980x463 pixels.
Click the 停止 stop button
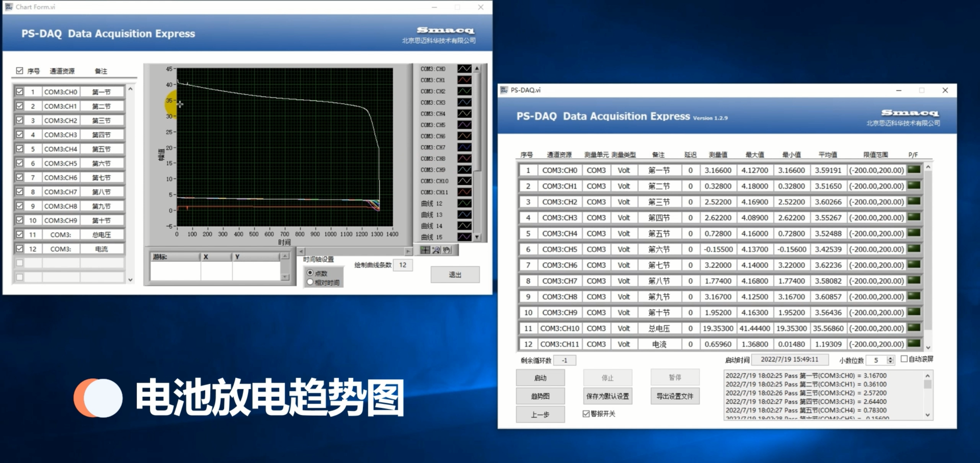pyautogui.click(x=607, y=378)
